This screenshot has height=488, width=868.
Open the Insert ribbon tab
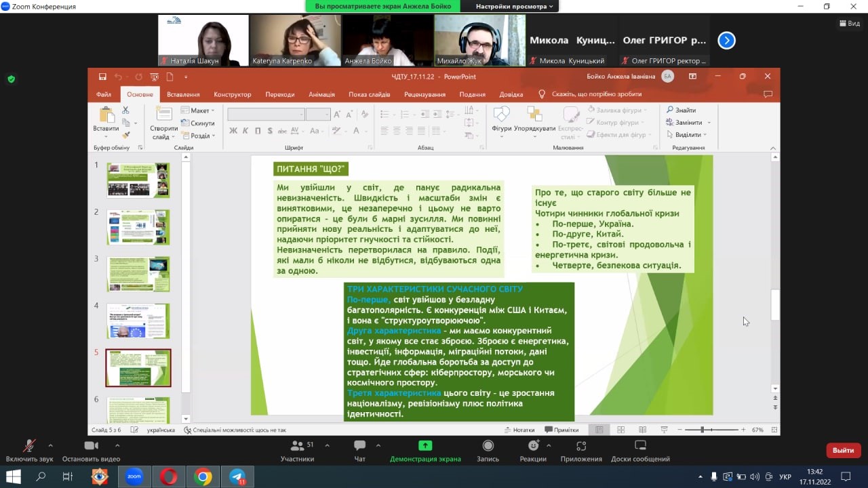pos(183,94)
